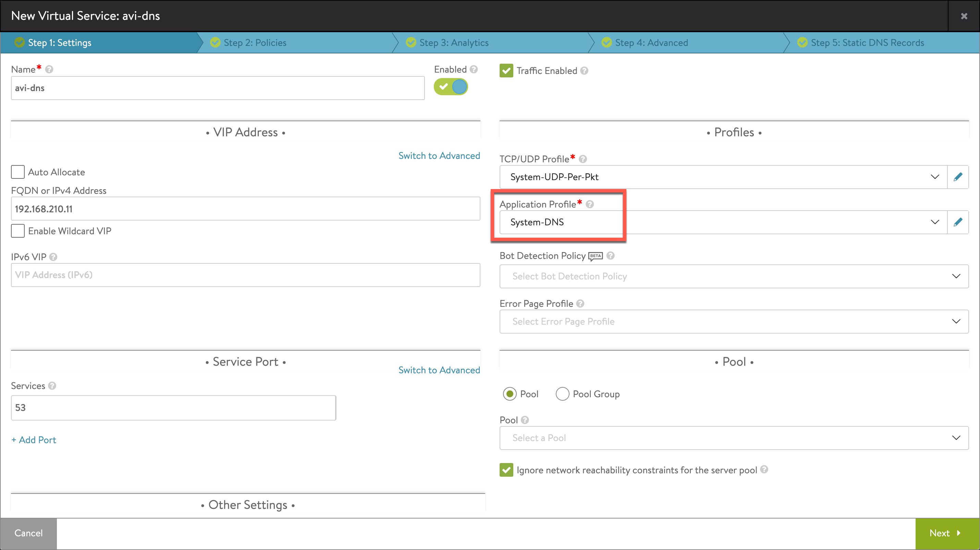The width and height of the screenshot is (980, 550).
Task: Click Switch to Advanced under Service Port
Action: tap(439, 370)
